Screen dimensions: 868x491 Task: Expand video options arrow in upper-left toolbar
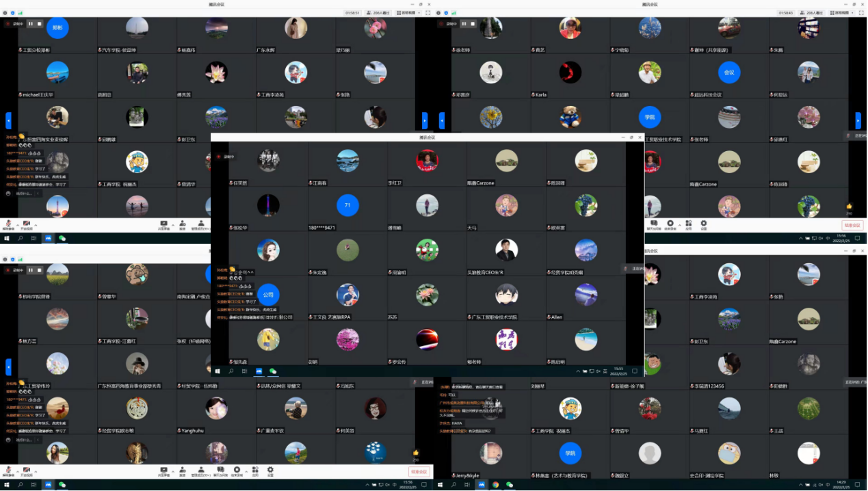click(x=36, y=224)
